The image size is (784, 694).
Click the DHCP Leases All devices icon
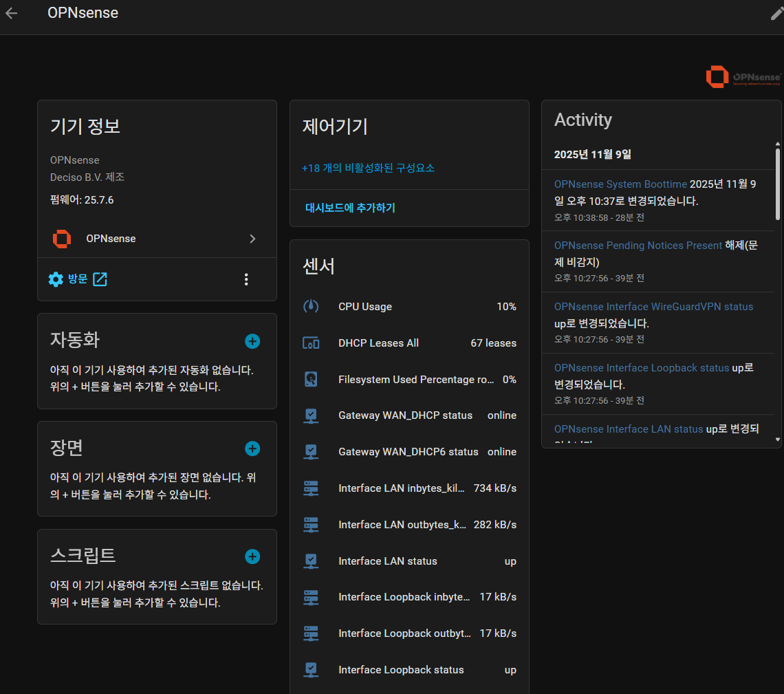point(311,343)
